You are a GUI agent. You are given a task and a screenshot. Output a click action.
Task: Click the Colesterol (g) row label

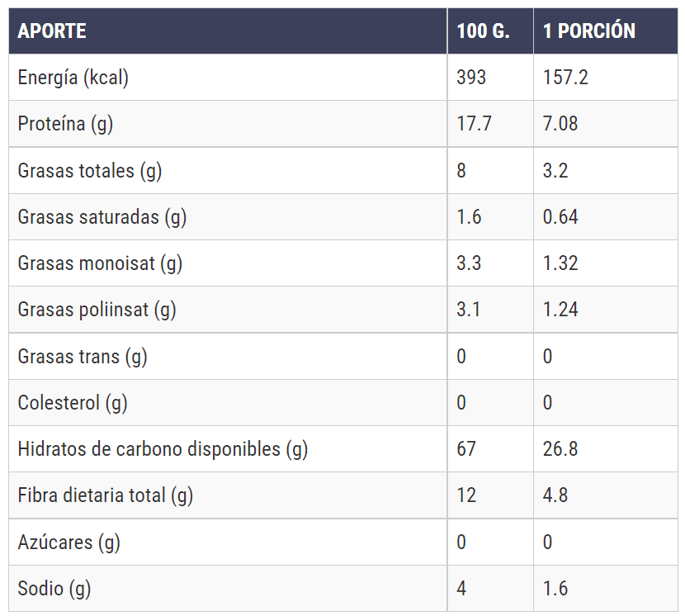point(73,403)
